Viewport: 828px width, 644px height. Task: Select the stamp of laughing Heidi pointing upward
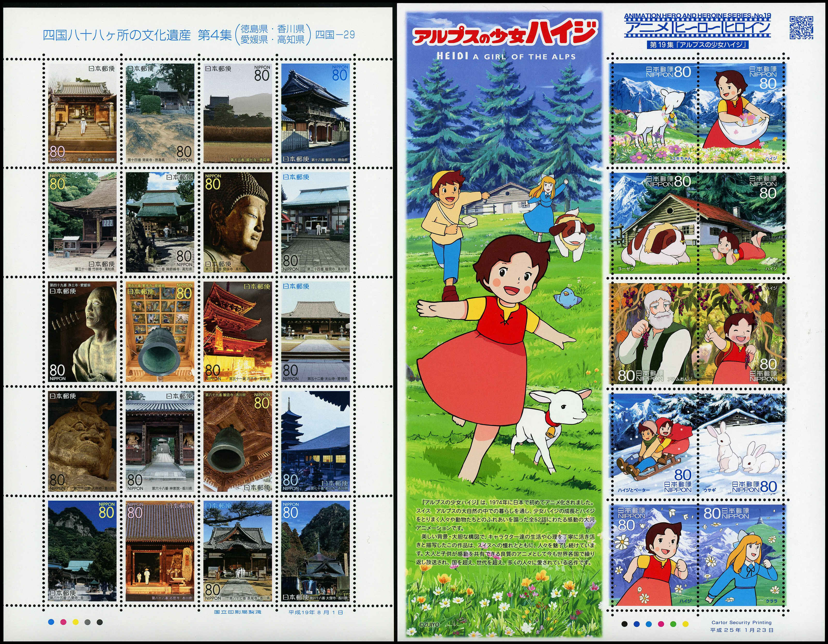(x=742, y=333)
